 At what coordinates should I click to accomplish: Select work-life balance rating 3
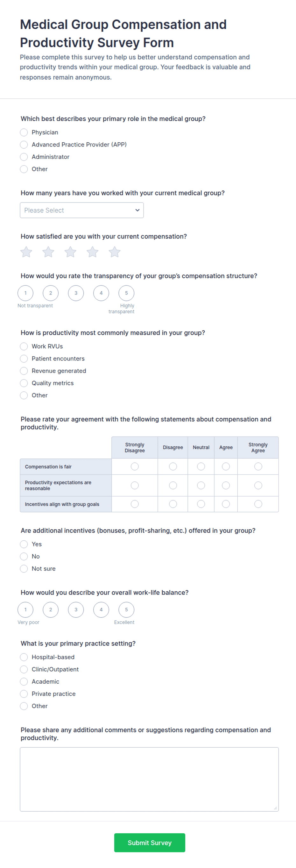pos(76,609)
